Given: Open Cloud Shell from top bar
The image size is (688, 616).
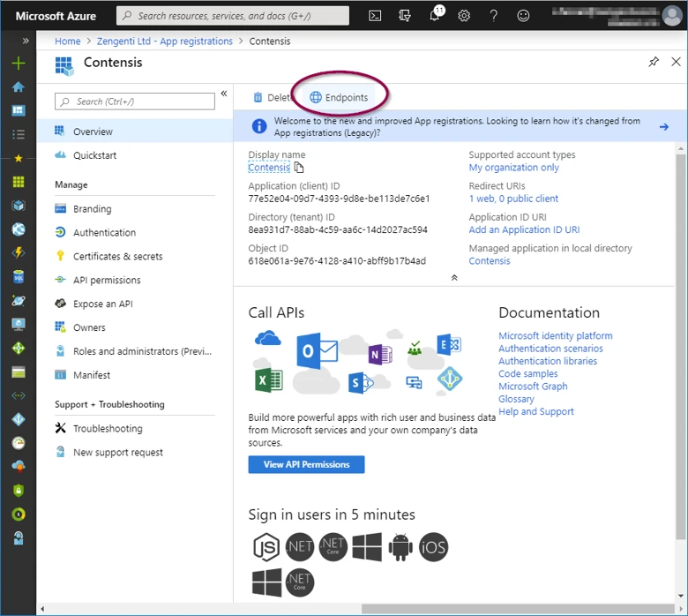Looking at the screenshot, I should pyautogui.click(x=375, y=16).
